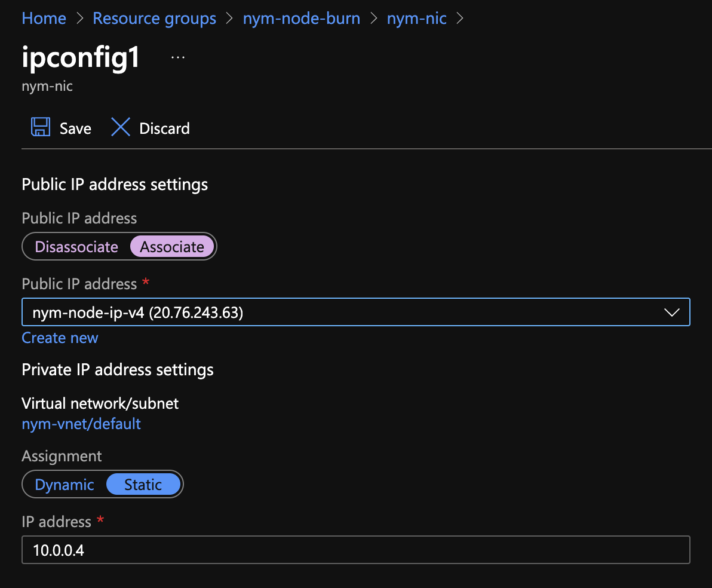
Task: Navigate to Home via breadcrumb
Action: pyautogui.click(x=44, y=19)
